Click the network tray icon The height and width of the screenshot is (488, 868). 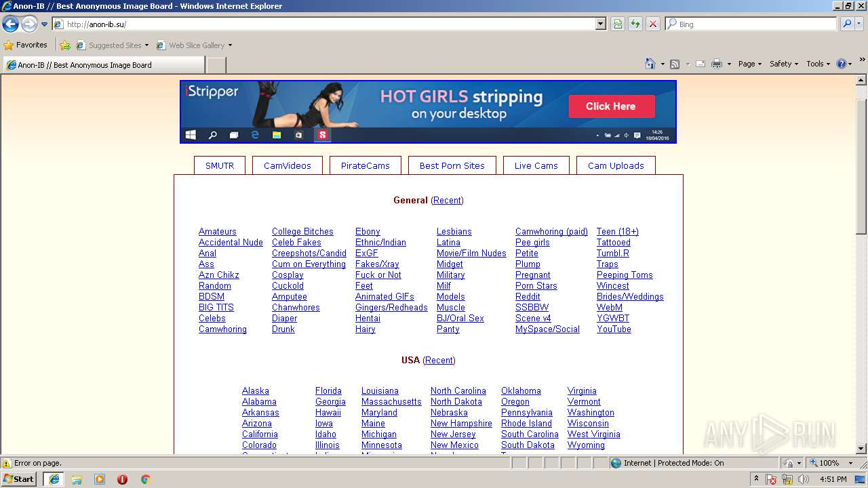pyautogui.click(x=787, y=479)
